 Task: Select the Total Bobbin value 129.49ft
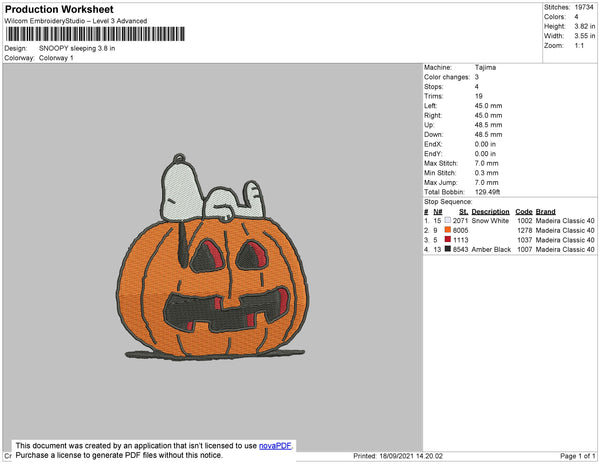point(487,192)
